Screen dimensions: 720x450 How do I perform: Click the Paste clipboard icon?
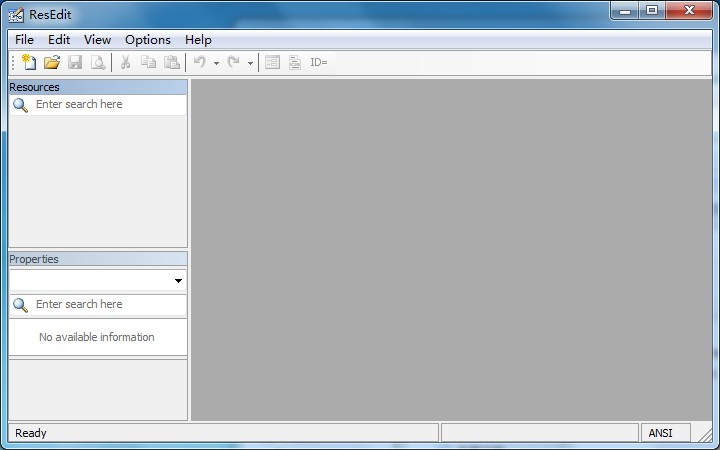pos(172,62)
